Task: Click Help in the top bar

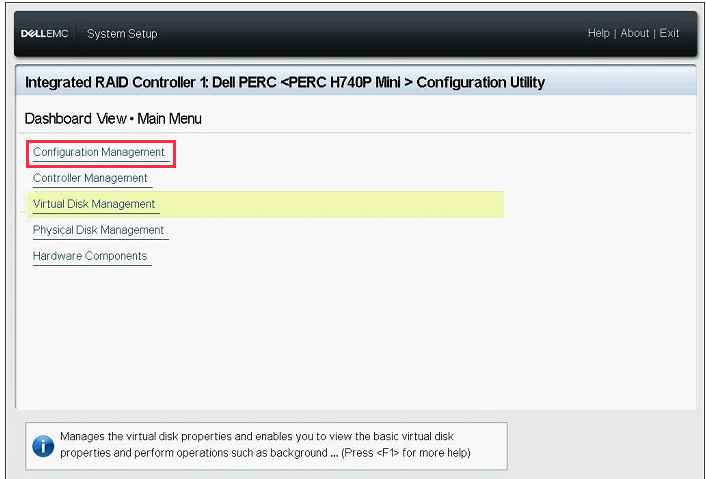Action: click(598, 33)
